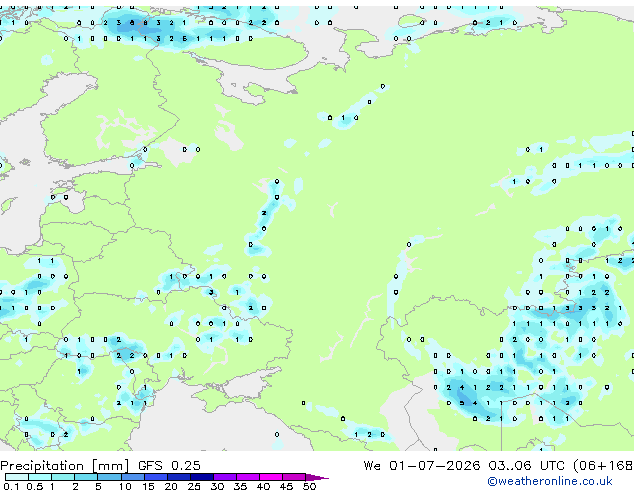Click the '03..06 UTC' time text
Image resolution: width=634 pixels, height=490 pixels.
[x=526, y=466]
